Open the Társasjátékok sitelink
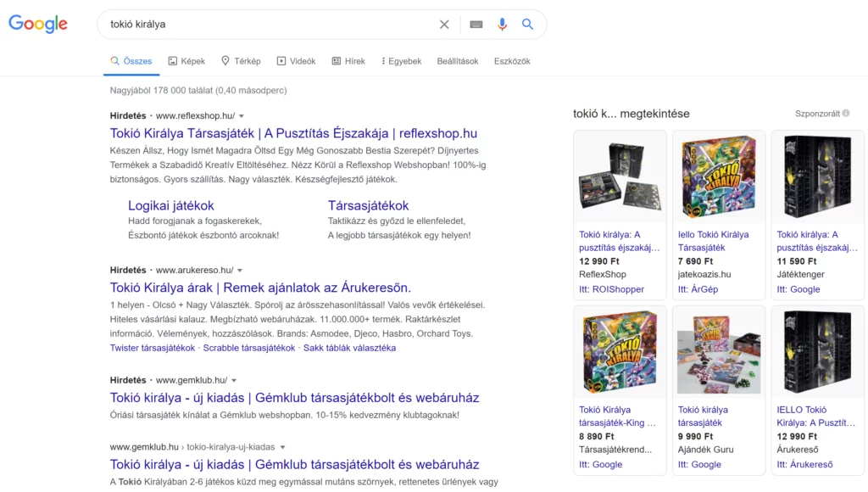 368,205
